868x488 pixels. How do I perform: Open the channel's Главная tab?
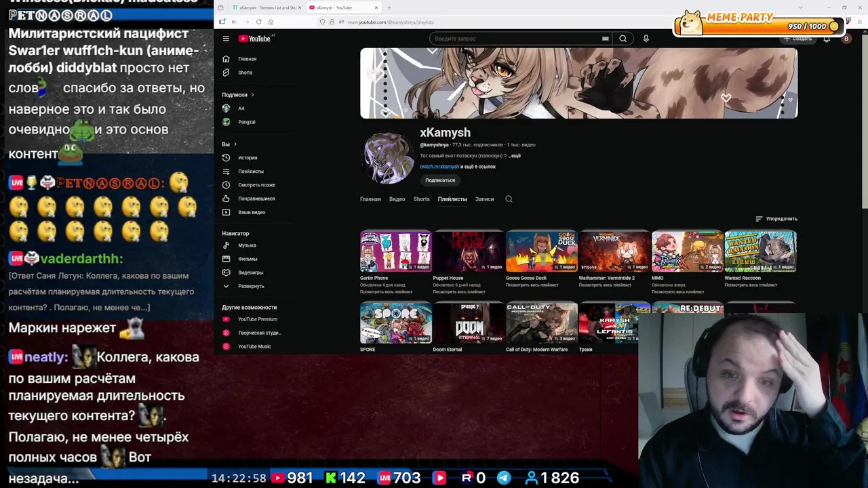(370, 199)
